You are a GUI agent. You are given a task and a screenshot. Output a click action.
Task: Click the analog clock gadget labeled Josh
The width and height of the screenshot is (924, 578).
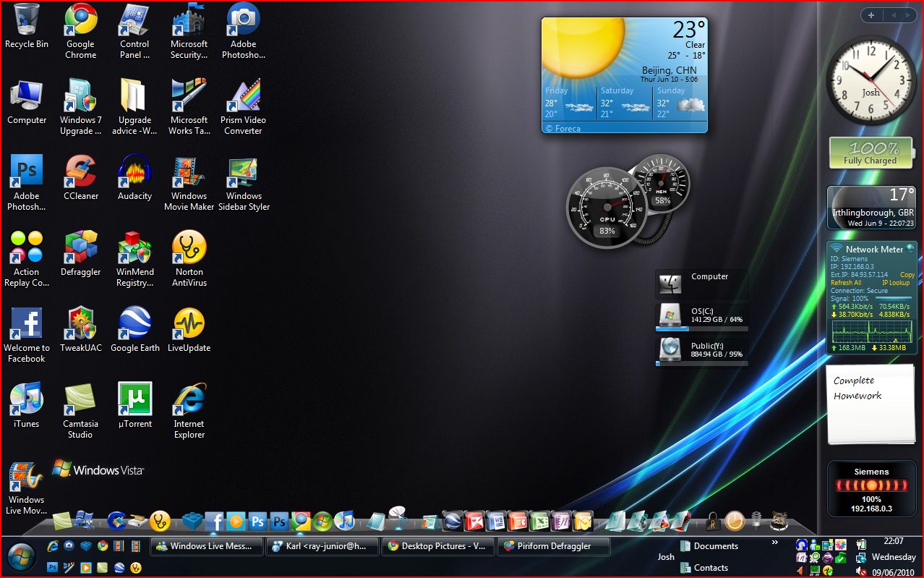point(871,80)
